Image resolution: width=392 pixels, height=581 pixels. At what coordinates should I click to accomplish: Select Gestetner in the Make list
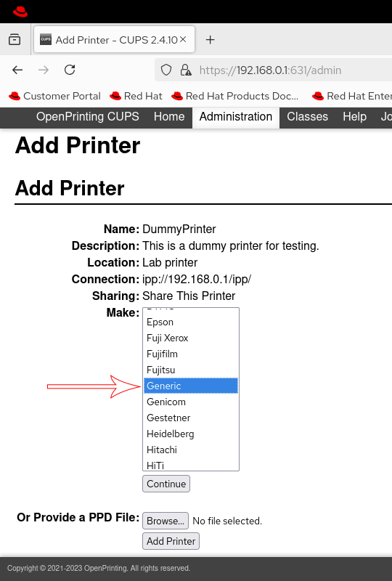191,418
